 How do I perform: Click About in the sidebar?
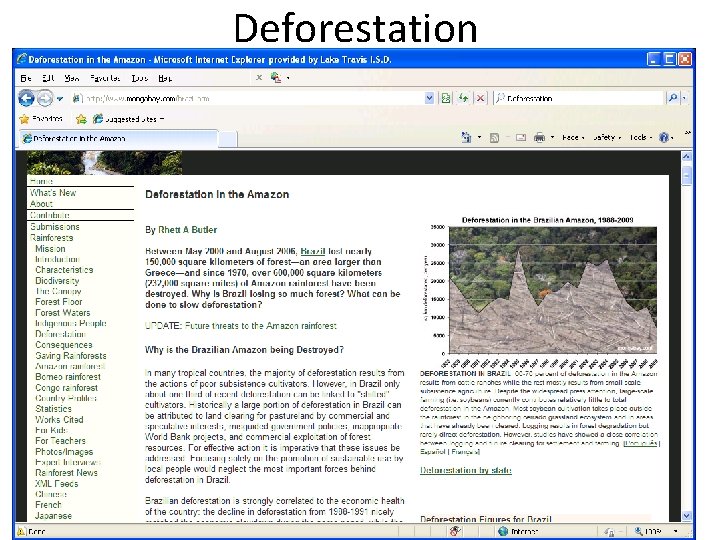pyautogui.click(x=41, y=203)
